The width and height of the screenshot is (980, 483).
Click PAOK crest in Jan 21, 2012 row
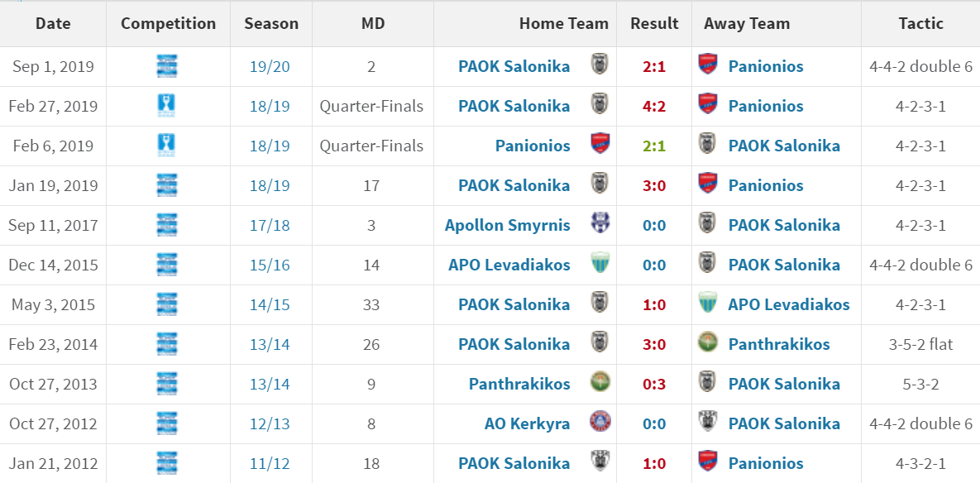pyautogui.click(x=600, y=461)
